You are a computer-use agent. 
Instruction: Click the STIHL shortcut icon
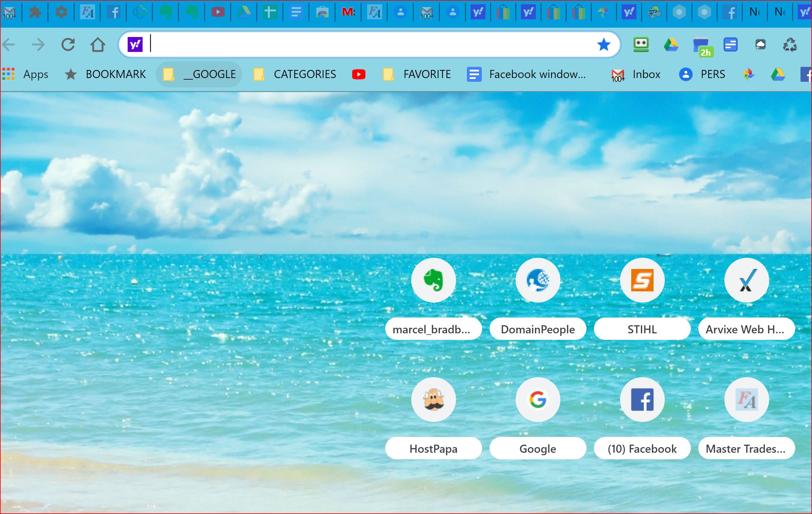click(x=642, y=280)
